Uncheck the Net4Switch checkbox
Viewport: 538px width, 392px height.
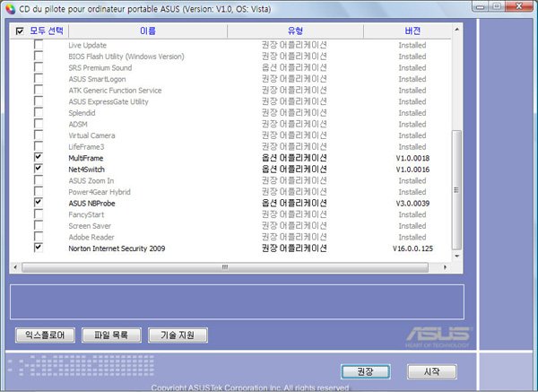tap(39, 169)
